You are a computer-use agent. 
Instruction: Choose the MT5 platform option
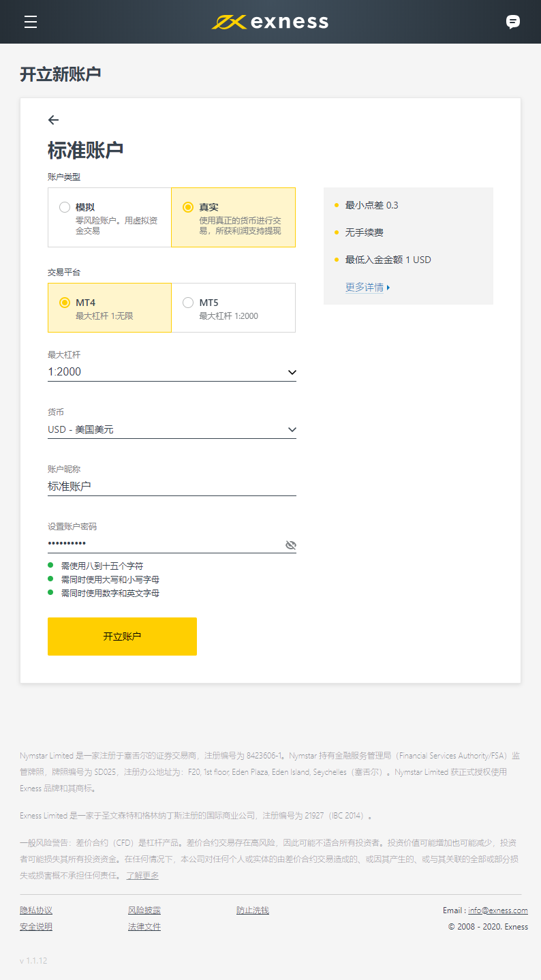234,308
